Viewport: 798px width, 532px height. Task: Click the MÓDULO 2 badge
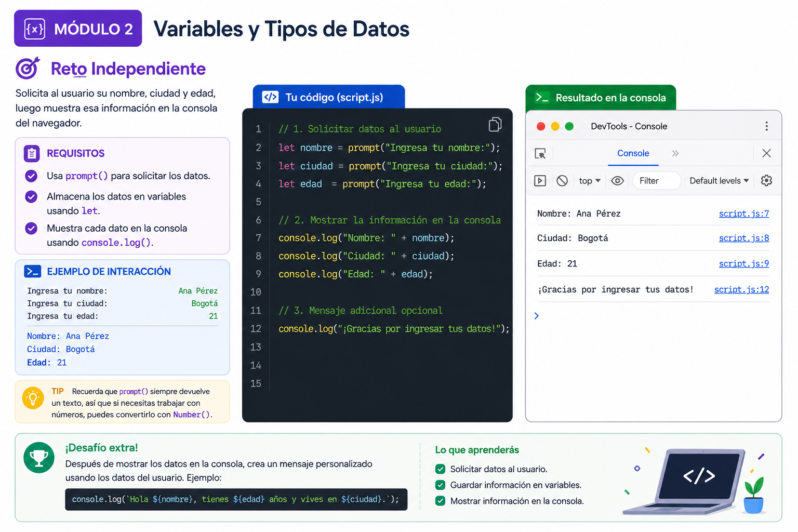(78, 29)
